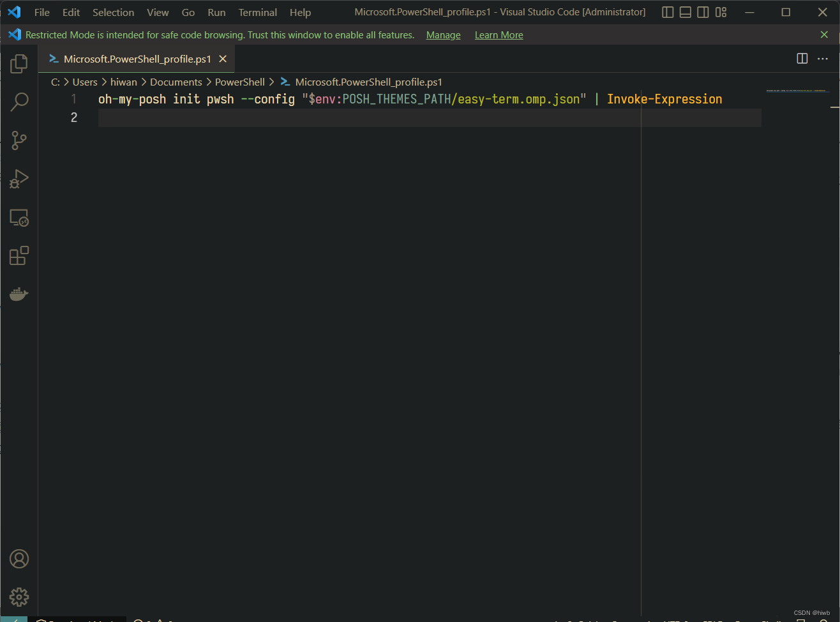Click the Restricted Mode shield icon in banner

[15, 34]
